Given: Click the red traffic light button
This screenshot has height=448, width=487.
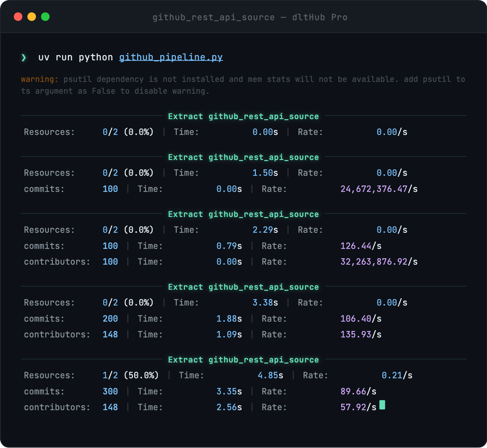Looking at the screenshot, I should 18,17.
